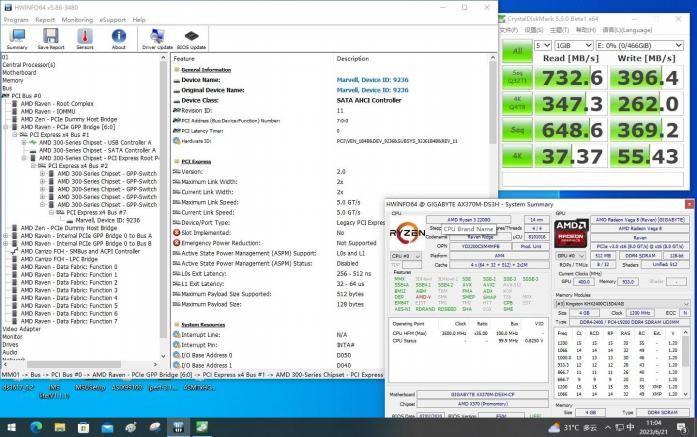Screen dimensions: 697x437
Task: Open the CPU #0 selector dropdown
Action: [x=403, y=256]
